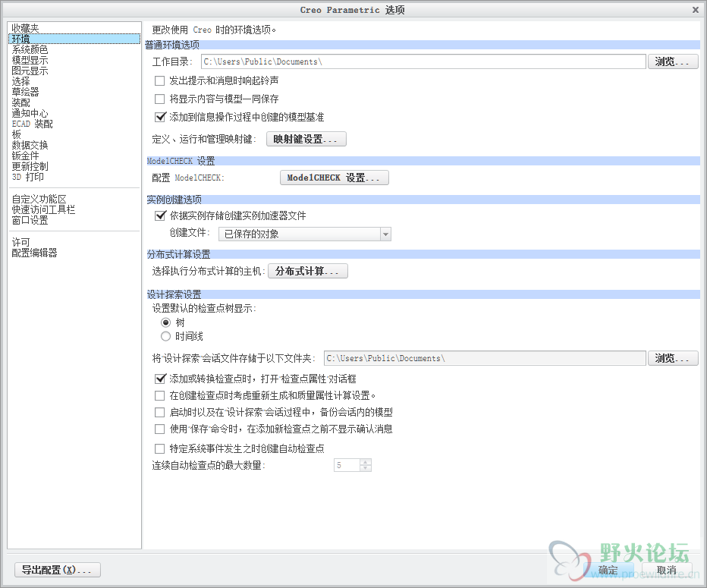Open 更新控制 options page
The image size is (707, 588).
(30, 166)
